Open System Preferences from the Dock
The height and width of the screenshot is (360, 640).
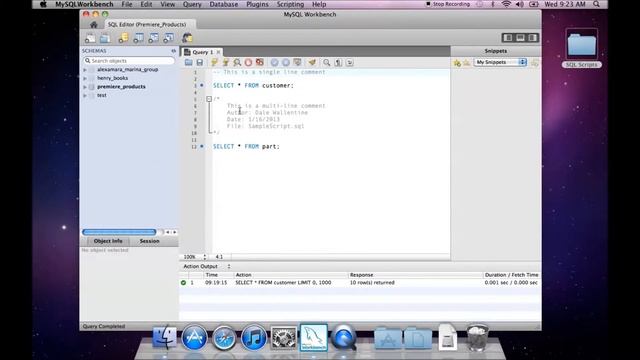tap(284, 338)
